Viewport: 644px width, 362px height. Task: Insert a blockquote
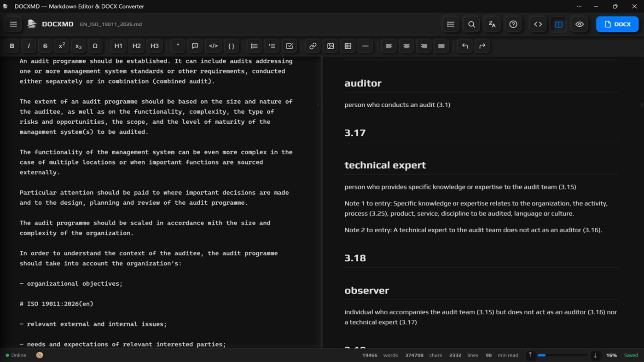(x=178, y=46)
